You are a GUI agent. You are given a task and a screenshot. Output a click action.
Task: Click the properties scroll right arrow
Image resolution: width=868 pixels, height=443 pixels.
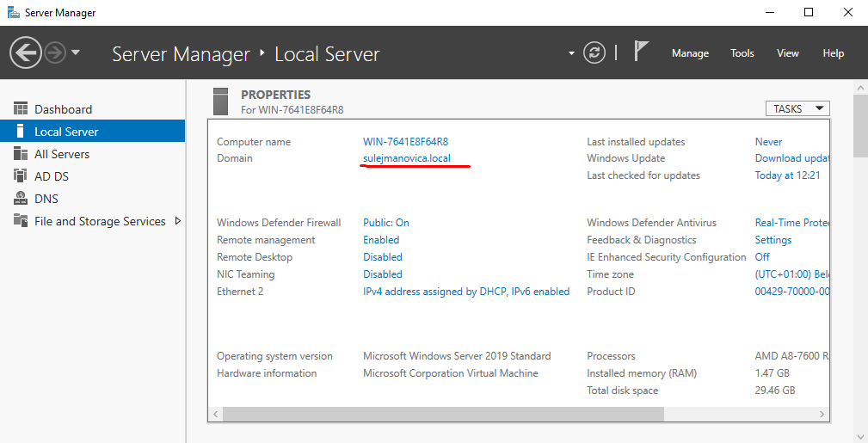(x=822, y=414)
